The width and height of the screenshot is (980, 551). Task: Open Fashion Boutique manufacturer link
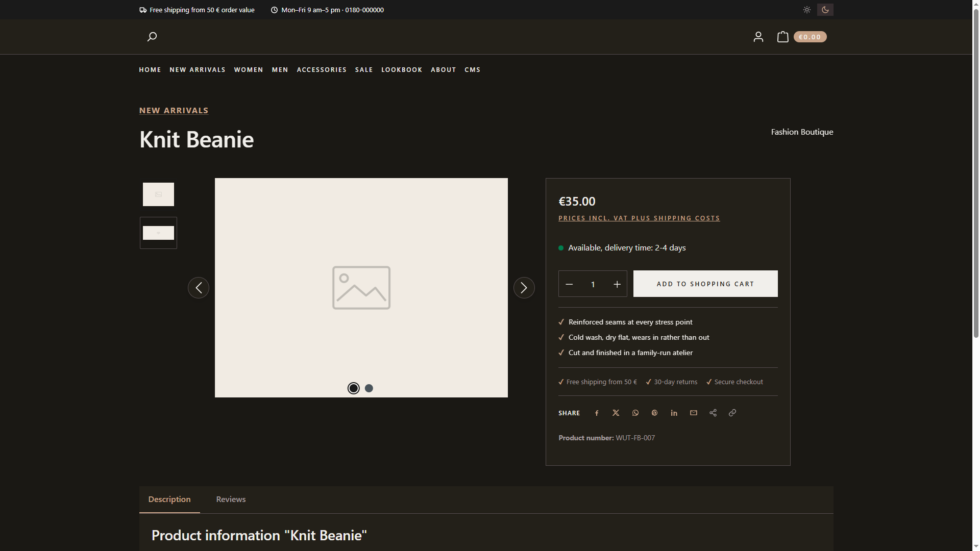(x=802, y=132)
